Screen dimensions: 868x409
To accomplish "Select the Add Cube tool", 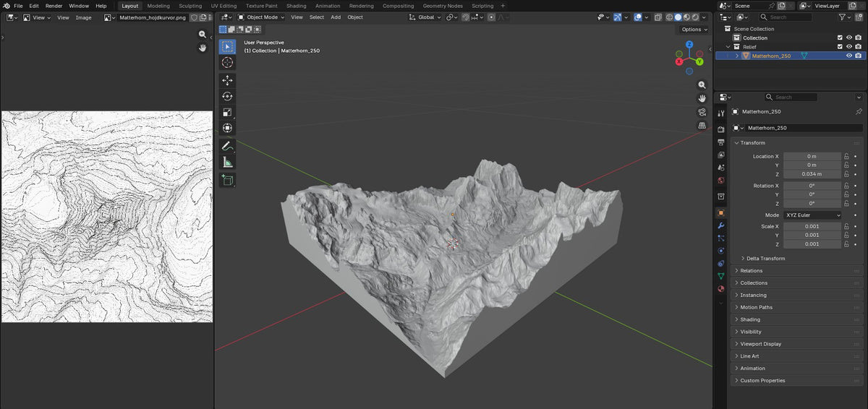I will [228, 180].
